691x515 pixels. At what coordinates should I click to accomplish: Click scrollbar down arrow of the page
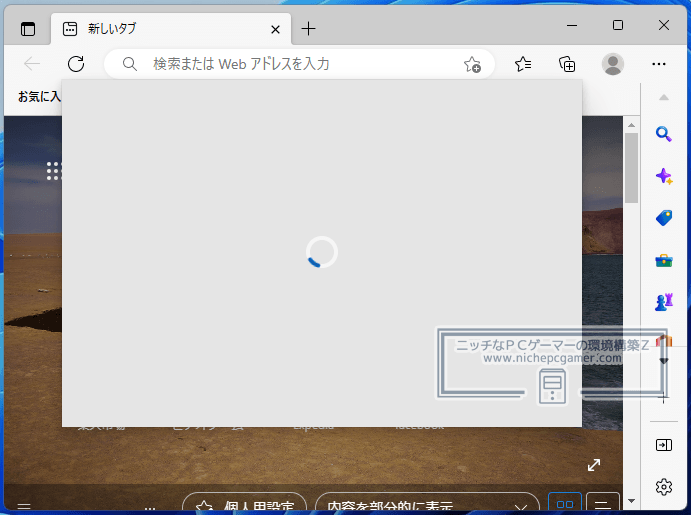[x=632, y=500]
